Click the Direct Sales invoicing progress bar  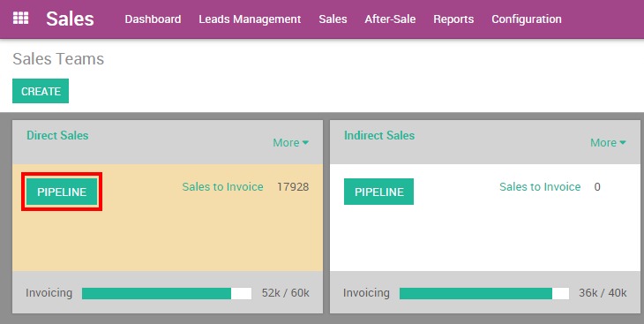[x=167, y=293]
